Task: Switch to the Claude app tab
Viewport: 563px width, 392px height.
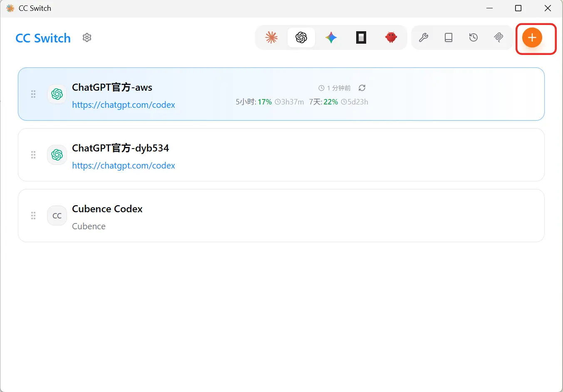Action: click(x=271, y=37)
